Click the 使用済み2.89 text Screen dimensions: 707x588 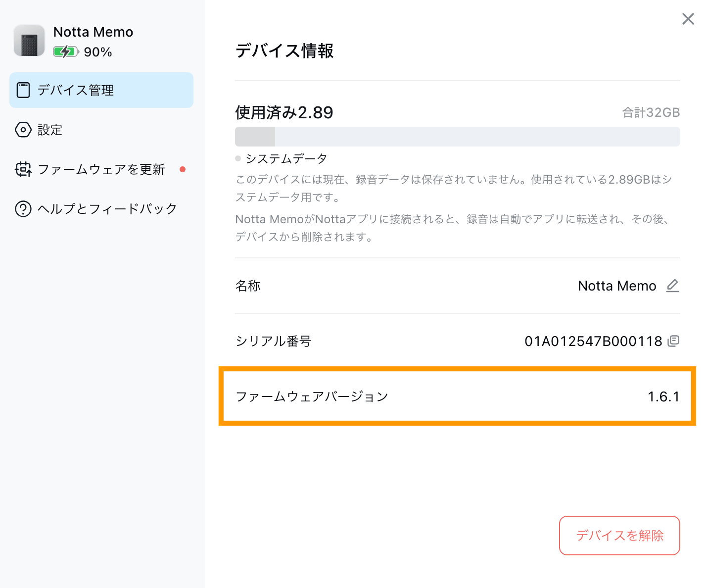(284, 112)
